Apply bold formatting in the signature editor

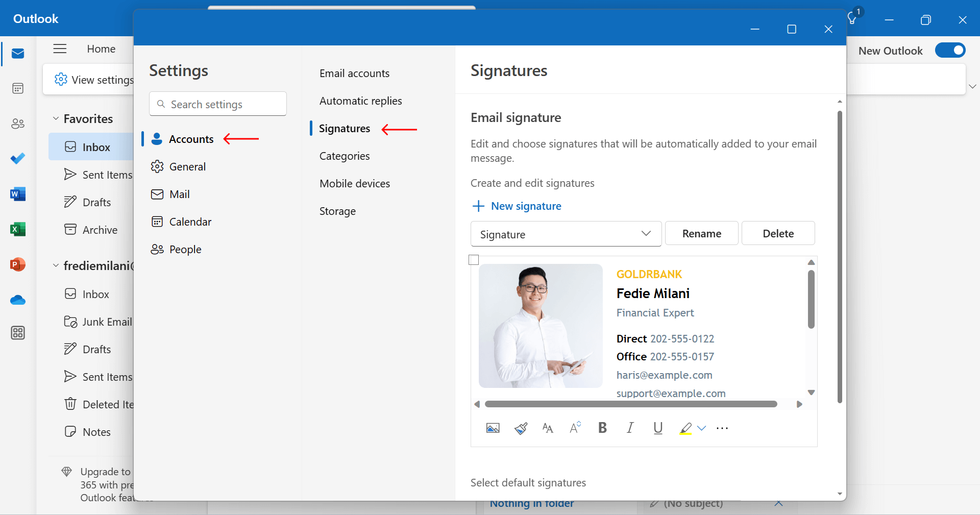pos(602,428)
